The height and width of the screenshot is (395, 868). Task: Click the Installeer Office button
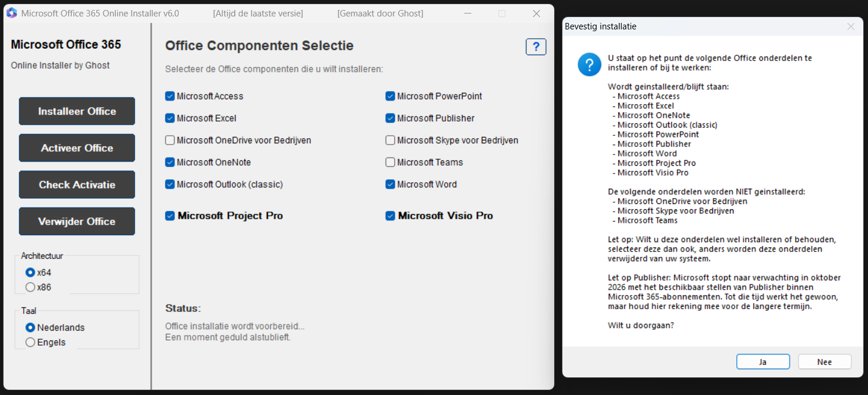77,111
